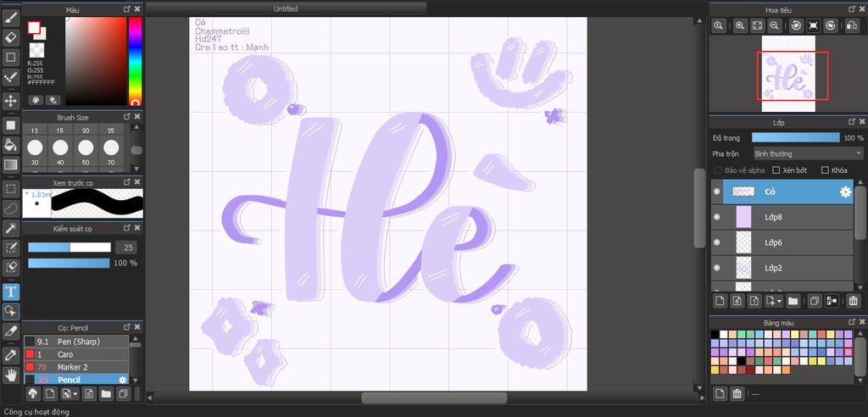Undock the Brush Size panel
This screenshot has width=868, height=417.
tap(127, 117)
